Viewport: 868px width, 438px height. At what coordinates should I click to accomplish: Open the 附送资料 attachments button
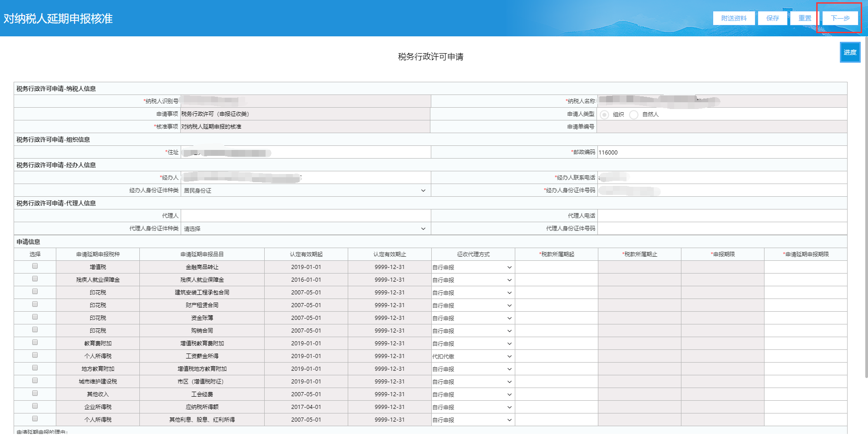(734, 18)
